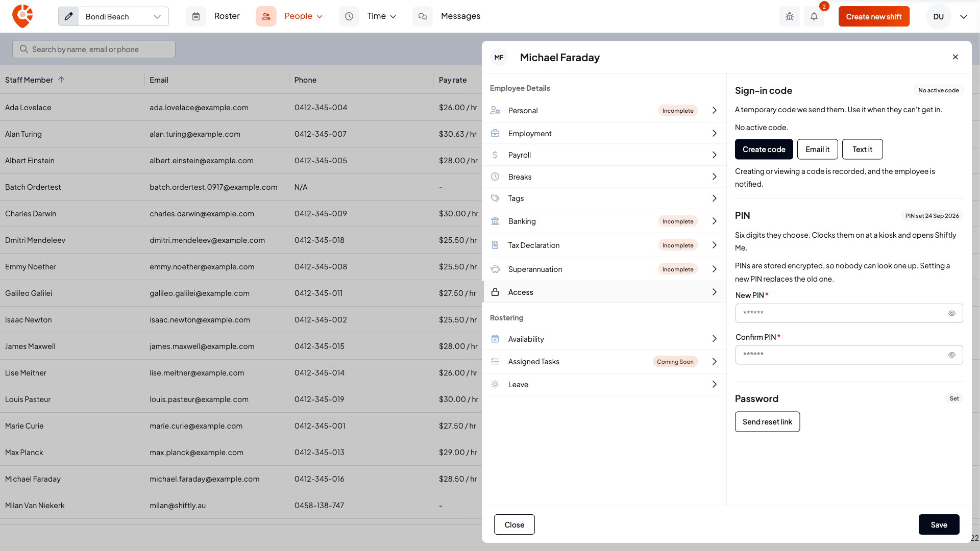Click the Send reset link button
The image size is (980, 551).
[767, 421]
